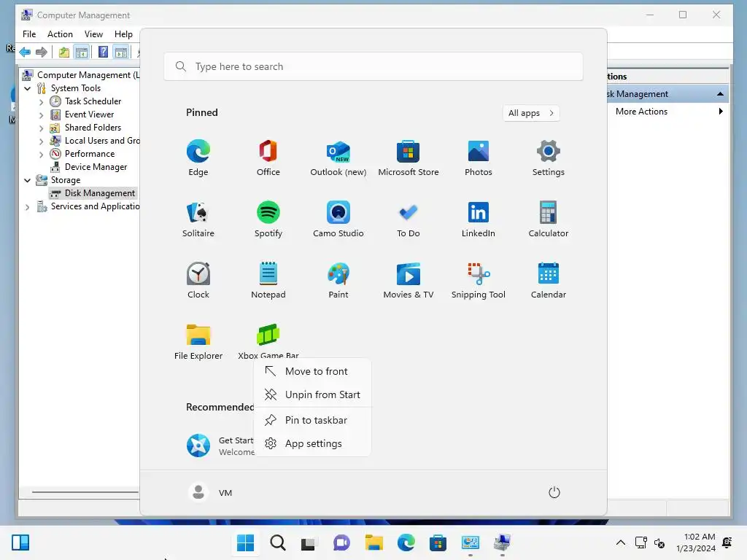Open the More Actions submenu
Viewport: 747px width, 560px height.
[667, 112]
